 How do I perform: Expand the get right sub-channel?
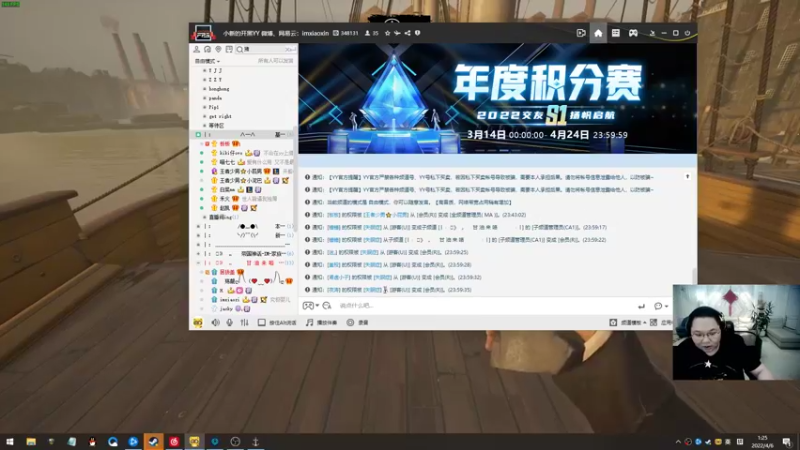(205, 116)
